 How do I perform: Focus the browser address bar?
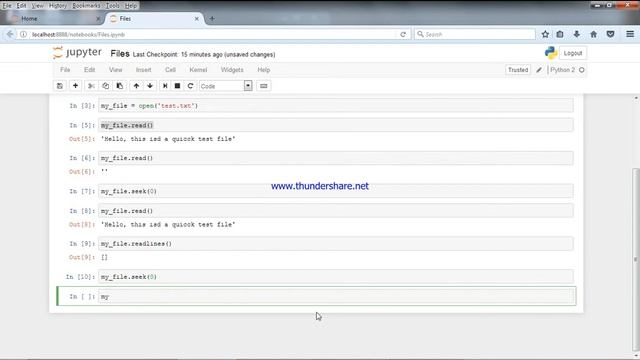[x=212, y=35]
